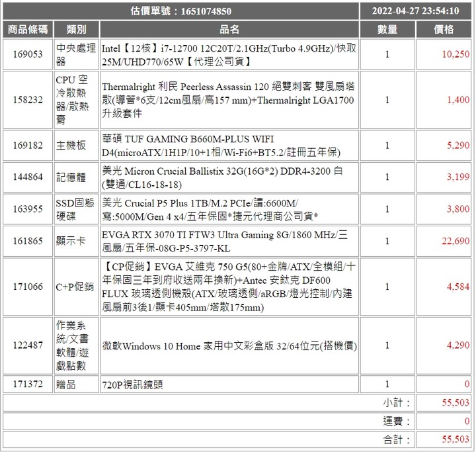Click the 720P視訊鏡頭 product name

click(x=132, y=384)
